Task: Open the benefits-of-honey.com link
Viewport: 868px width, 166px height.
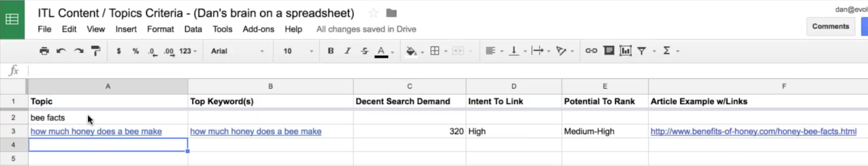Action: point(753,131)
